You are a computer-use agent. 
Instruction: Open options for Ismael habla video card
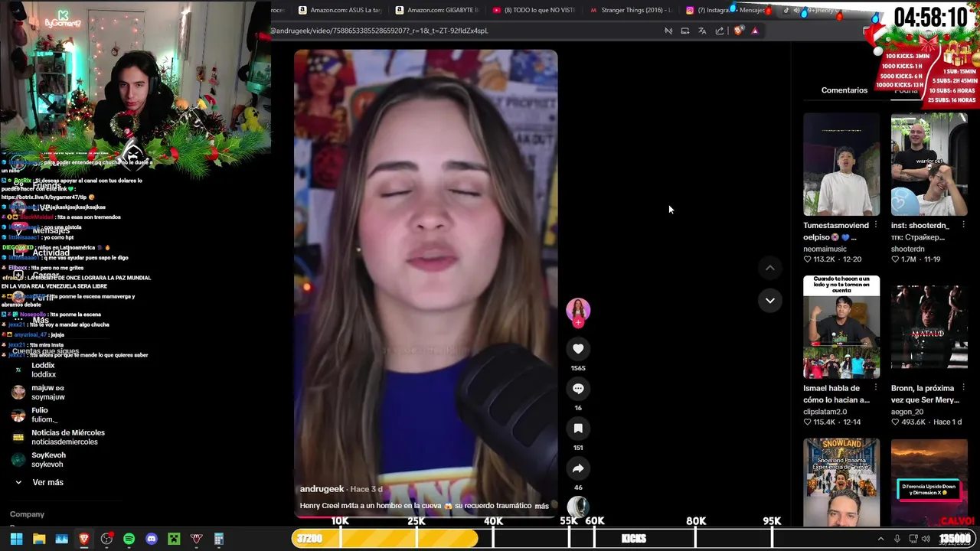click(x=876, y=388)
